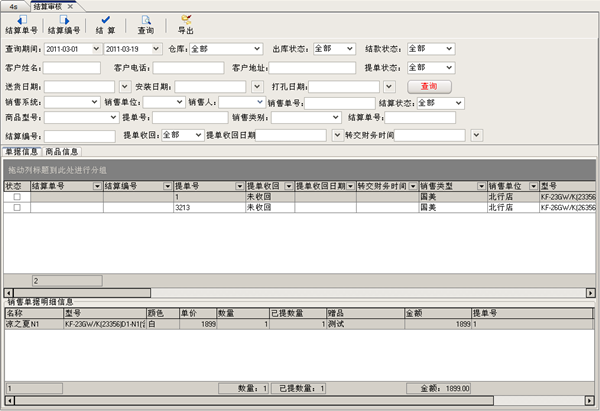The width and height of the screenshot is (600, 411).
Task: Switch to the 商品信息 tab
Action: tap(62, 151)
